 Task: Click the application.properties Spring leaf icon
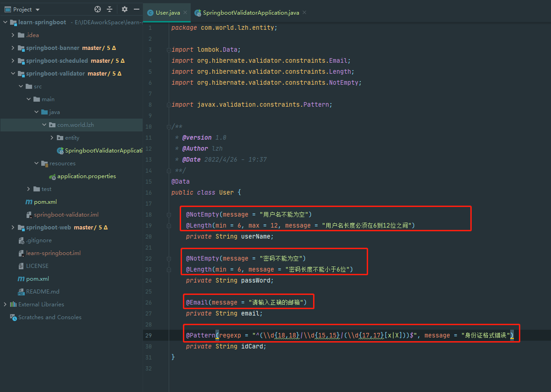(x=52, y=176)
